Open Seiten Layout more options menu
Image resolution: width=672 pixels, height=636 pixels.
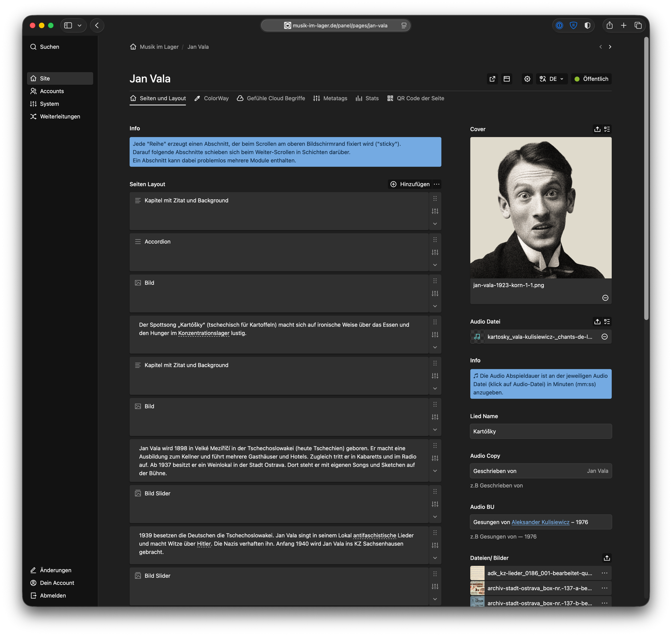pyautogui.click(x=436, y=184)
